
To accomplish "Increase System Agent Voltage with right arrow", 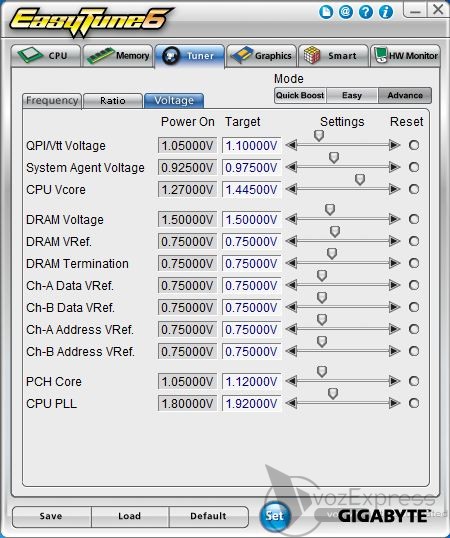I will point(394,167).
